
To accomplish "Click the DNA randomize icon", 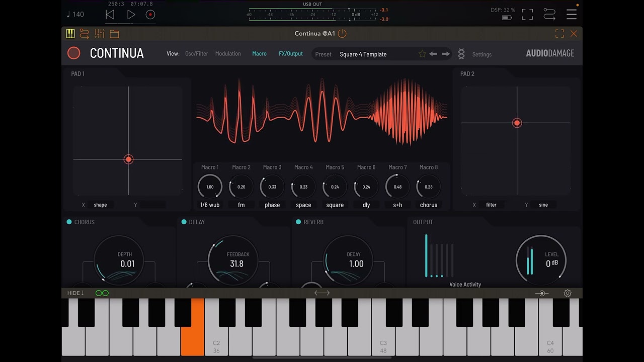I will click(461, 54).
